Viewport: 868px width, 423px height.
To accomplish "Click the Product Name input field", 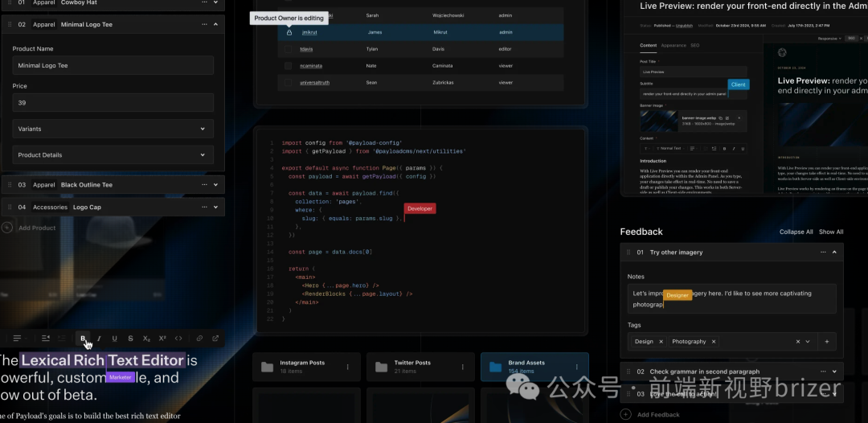I will click(x=113, y=65).
